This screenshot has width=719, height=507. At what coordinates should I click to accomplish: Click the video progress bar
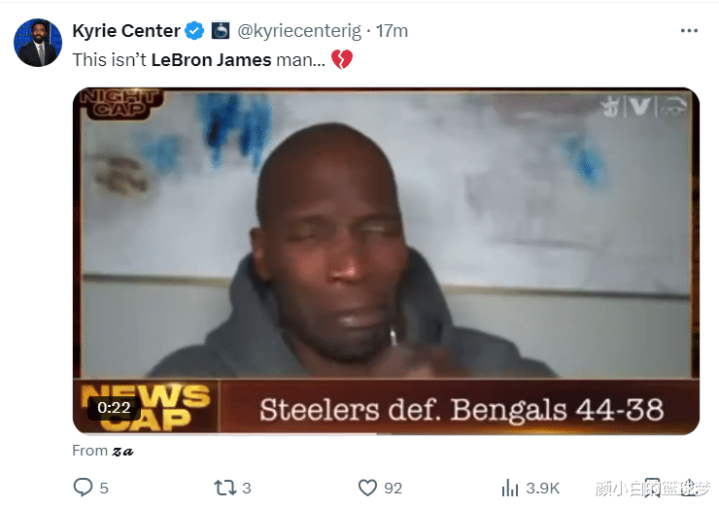click(x=386, y=433)
